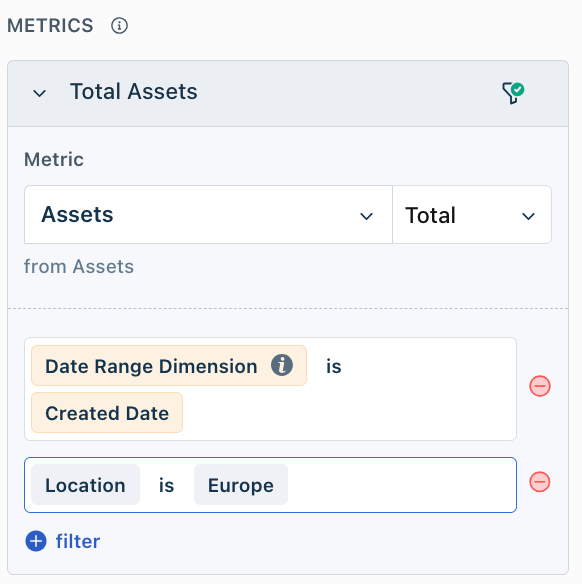Click the "is" operator after Date Range Dimension
This screenshot has height=584, width=582.
click(334, 366)
